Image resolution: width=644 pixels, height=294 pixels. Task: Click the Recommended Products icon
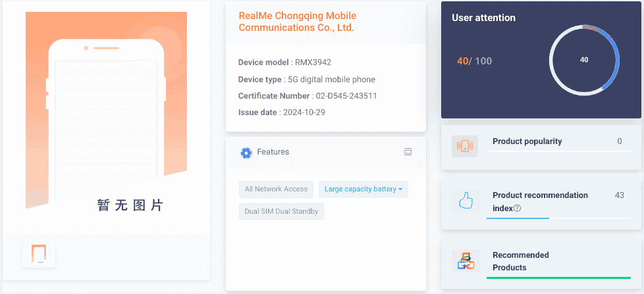(465, 261)
